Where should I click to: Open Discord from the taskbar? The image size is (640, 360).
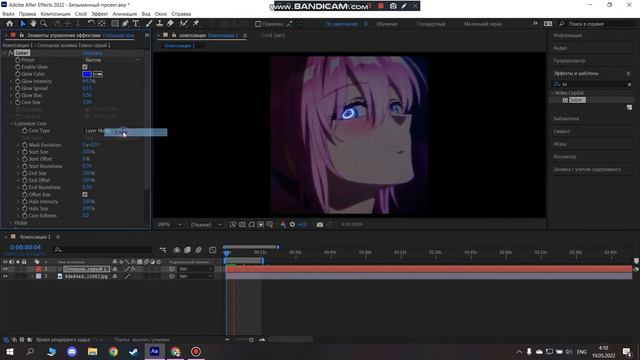pos(72,351)
